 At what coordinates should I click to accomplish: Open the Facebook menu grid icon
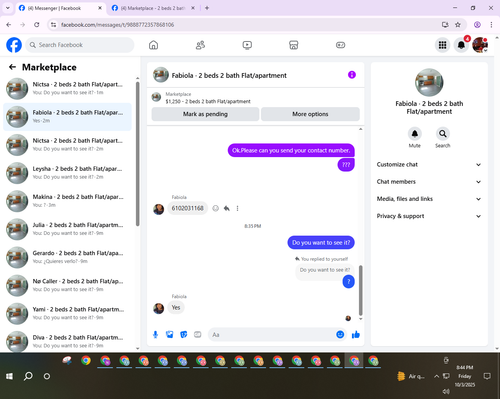click(442, 45)
